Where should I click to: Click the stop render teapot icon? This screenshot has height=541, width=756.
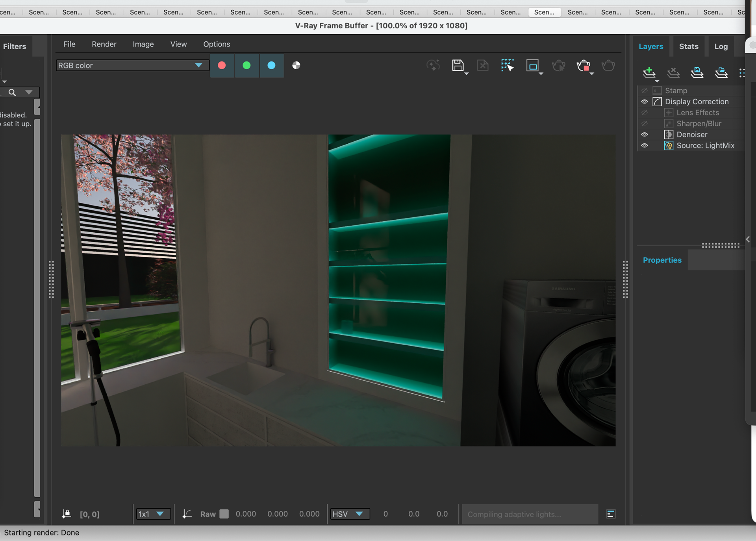click(x=584, y=65)
